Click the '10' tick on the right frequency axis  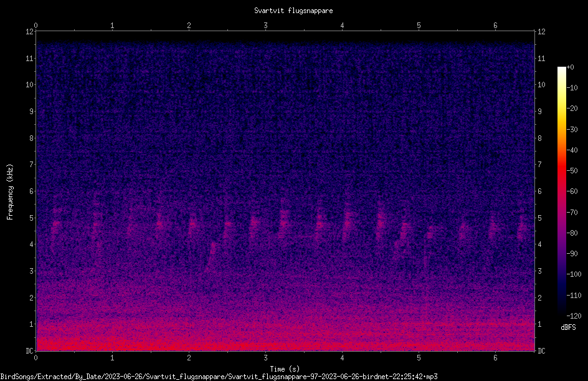[541, 85]
